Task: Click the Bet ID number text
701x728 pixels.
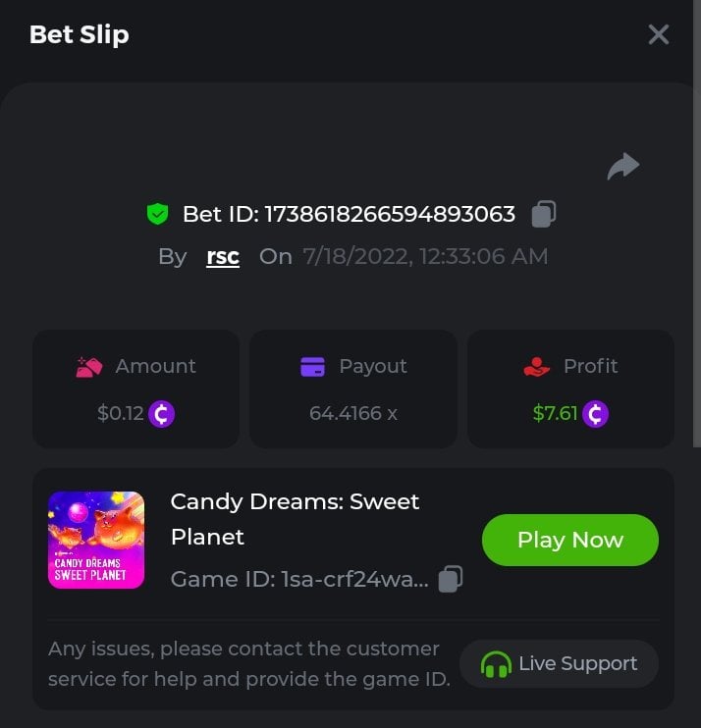Action: tap(390, 215)
